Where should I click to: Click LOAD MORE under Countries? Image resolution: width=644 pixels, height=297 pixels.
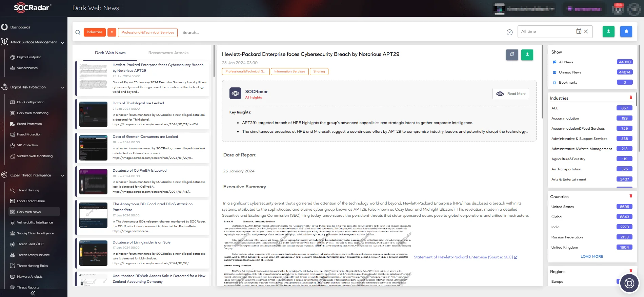(x=592, y=257)
